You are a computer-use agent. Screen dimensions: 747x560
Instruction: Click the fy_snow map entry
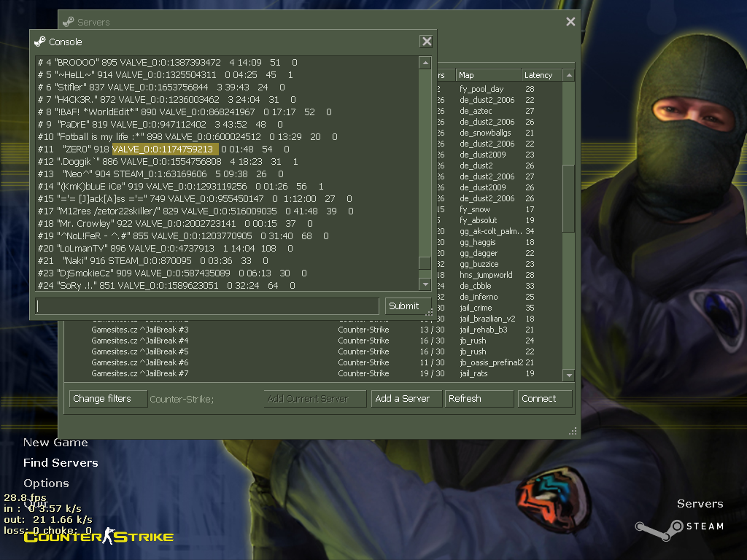click(474, 209)
